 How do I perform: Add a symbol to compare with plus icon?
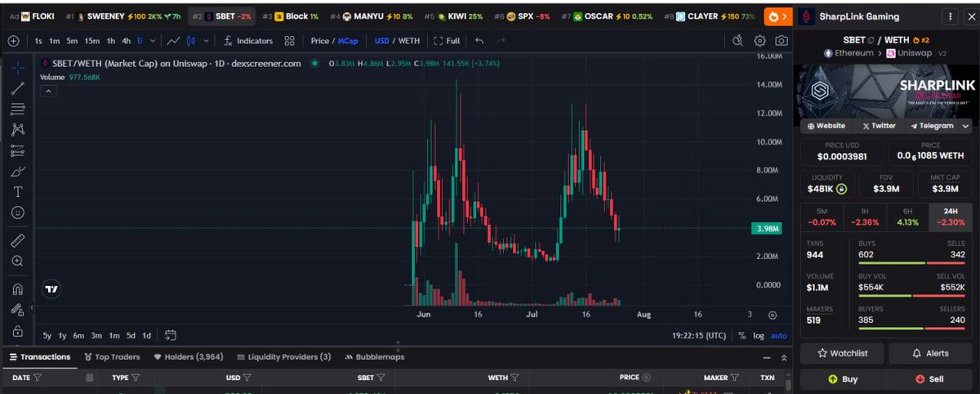click(x=13, y=41)
